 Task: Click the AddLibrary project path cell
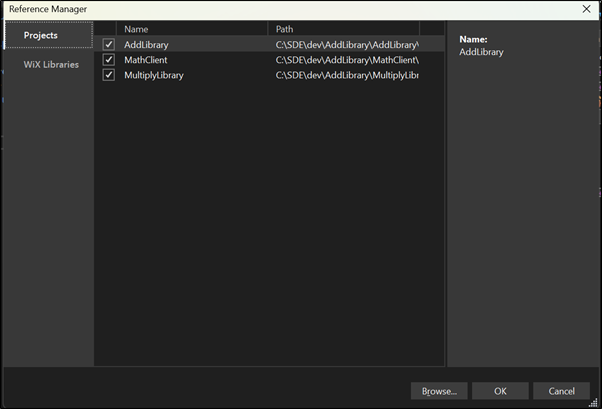(x=347, y=45)
